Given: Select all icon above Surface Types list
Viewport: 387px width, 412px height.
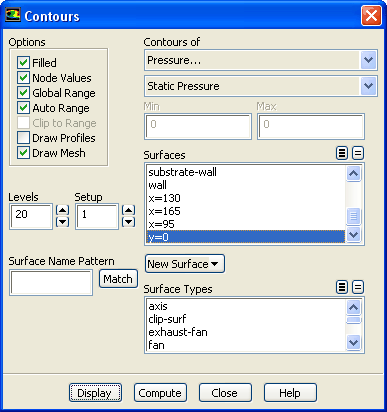Looking at the screenshot, I should (x=342, y=287).
